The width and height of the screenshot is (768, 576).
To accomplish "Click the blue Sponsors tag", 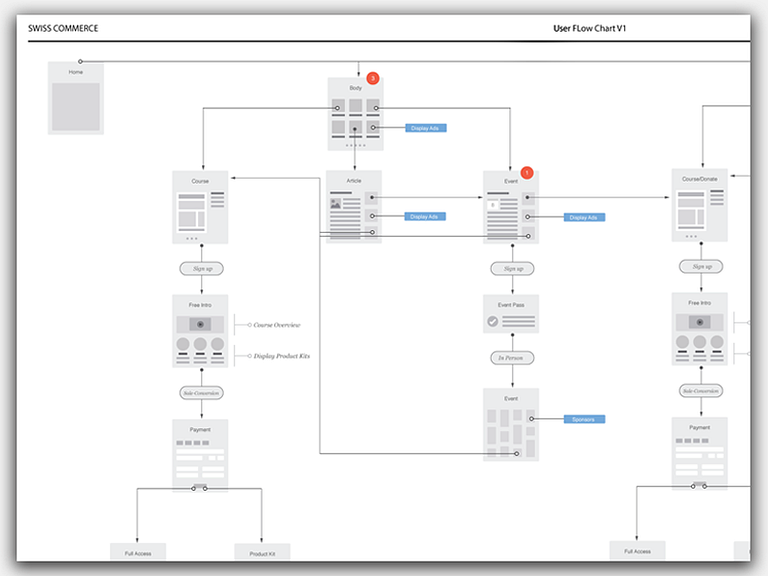I will tap(584, 419).
